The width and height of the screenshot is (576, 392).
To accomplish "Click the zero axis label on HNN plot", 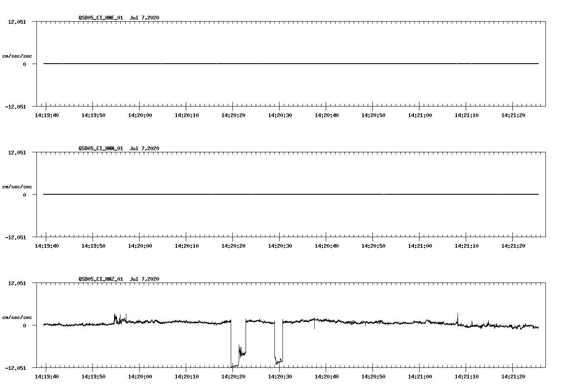I will 25,195.
